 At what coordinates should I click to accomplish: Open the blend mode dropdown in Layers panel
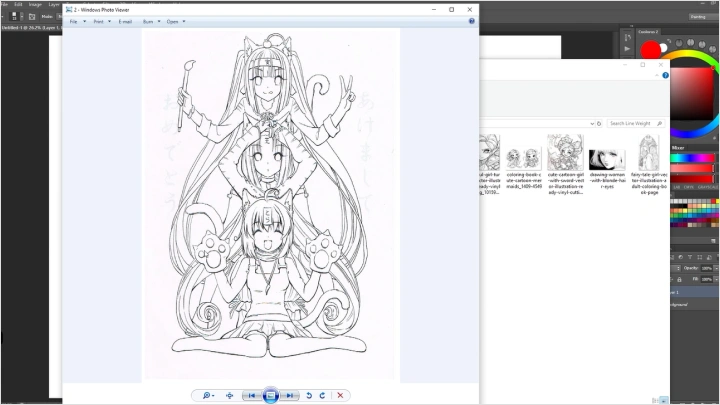pos(675,268)
